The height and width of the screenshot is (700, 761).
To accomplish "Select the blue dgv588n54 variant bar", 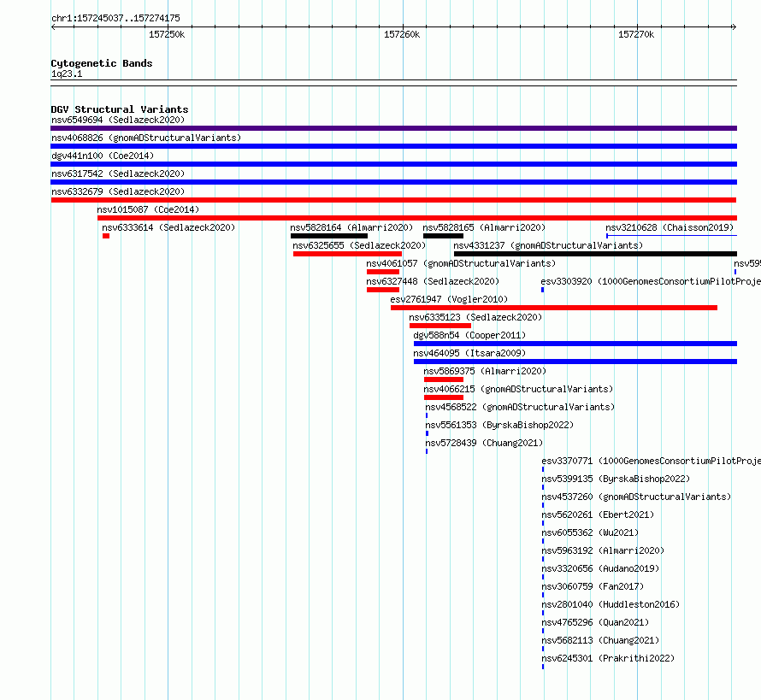I will pyautogui.click(x=575, y=344).
